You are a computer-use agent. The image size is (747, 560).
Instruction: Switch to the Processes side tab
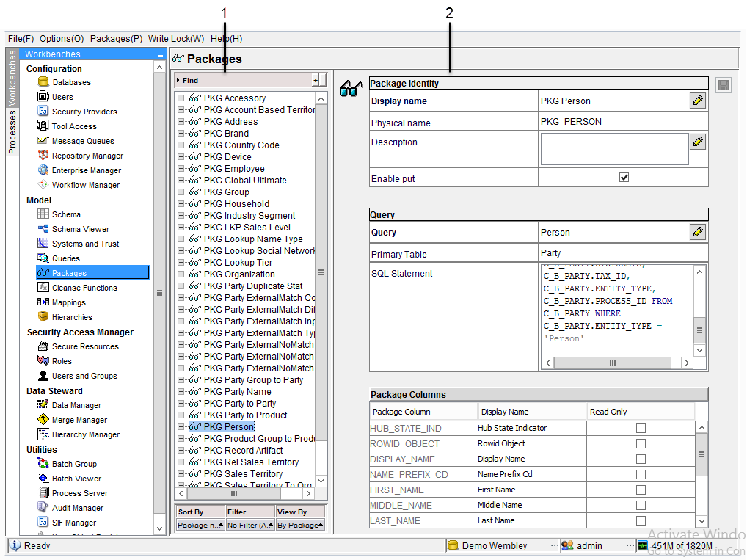pos(12,131)
